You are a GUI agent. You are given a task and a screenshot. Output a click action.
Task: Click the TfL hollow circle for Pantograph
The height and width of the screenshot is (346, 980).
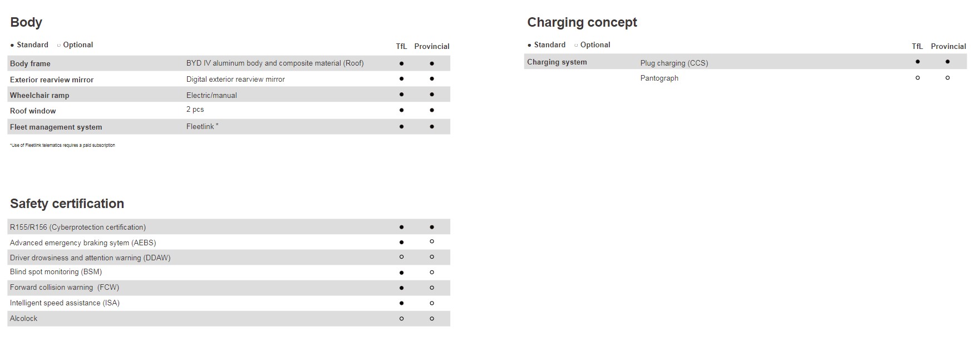click(x=918, y=78)
